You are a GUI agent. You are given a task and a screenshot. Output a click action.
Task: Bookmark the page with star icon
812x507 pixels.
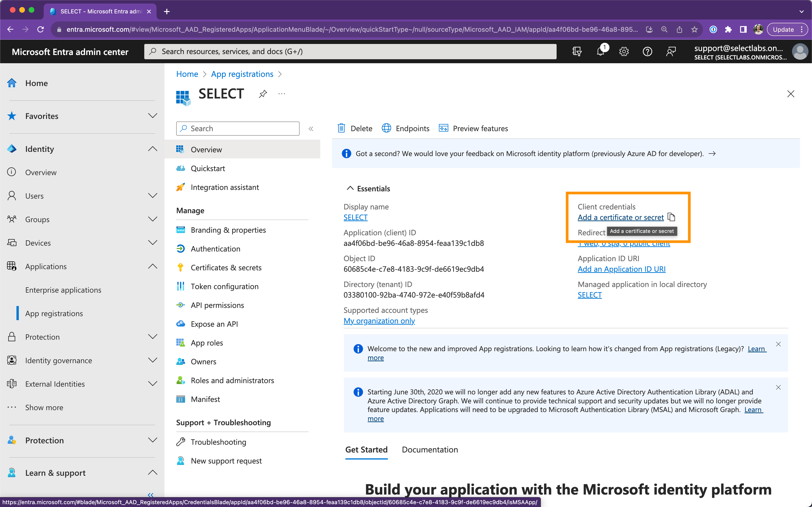pyautogui.click(x=694, y=30)
